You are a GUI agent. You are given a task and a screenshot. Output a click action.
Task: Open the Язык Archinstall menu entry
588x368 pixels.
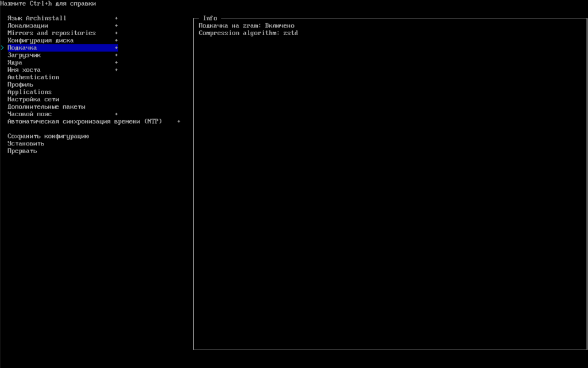[x=37, y=18]
